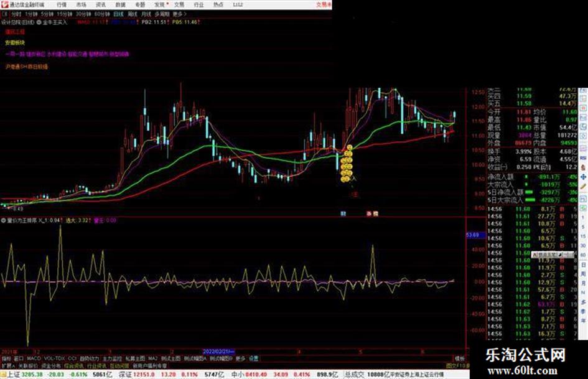Screen dimensions: 588x379
Task: Open the 数据 menu
Action: [x=120, y=4]
